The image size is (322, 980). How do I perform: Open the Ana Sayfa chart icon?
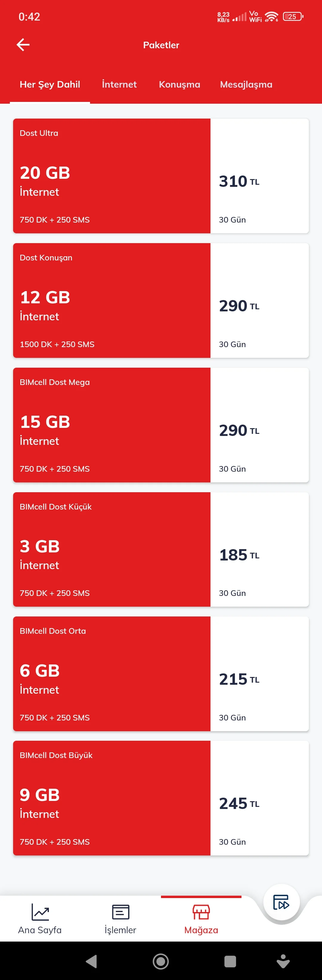pyautogui.click(x=40, y=912)
